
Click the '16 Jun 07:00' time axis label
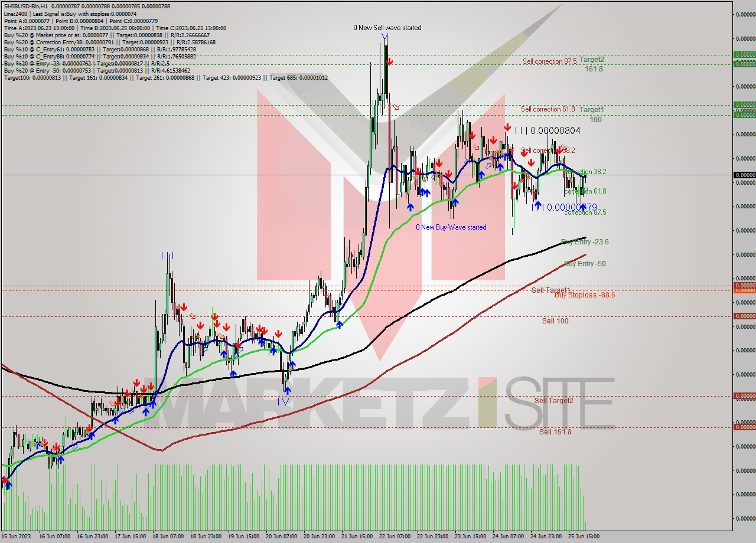[54, 537]
